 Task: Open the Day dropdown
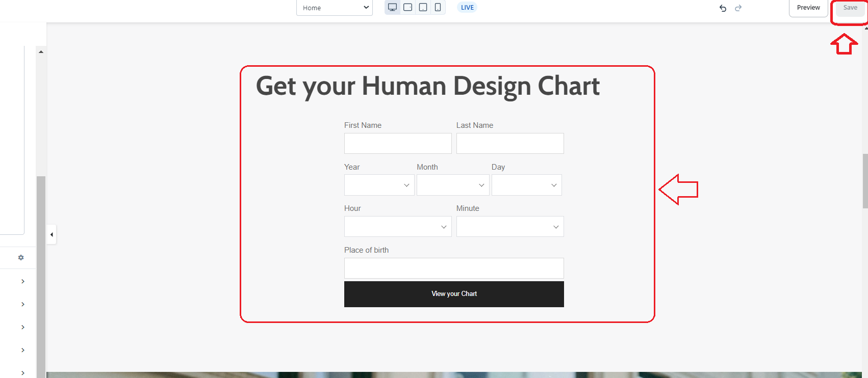pos(527,185)
